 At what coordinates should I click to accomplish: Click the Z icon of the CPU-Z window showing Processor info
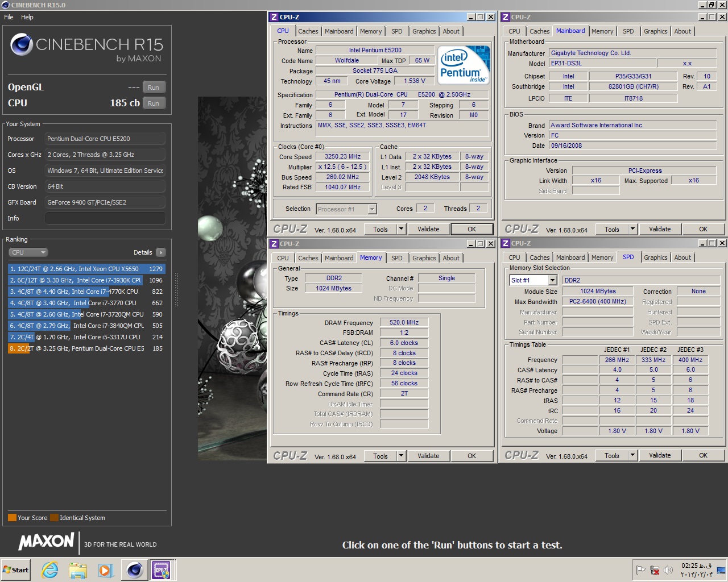tap(274, 17)
